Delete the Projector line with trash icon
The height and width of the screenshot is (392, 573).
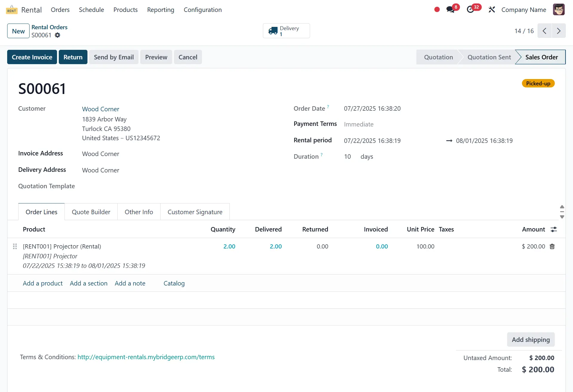tap(552, 246)
